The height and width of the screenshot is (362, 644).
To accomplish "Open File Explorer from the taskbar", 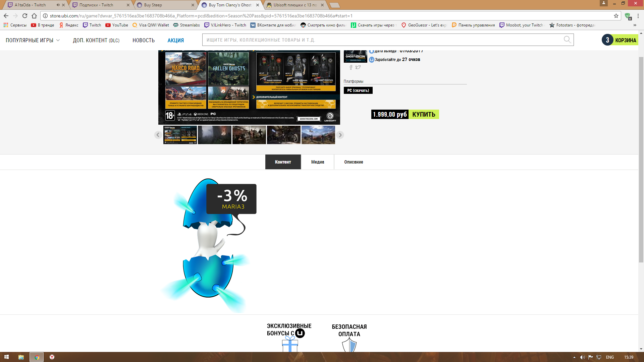I will 21,357.
